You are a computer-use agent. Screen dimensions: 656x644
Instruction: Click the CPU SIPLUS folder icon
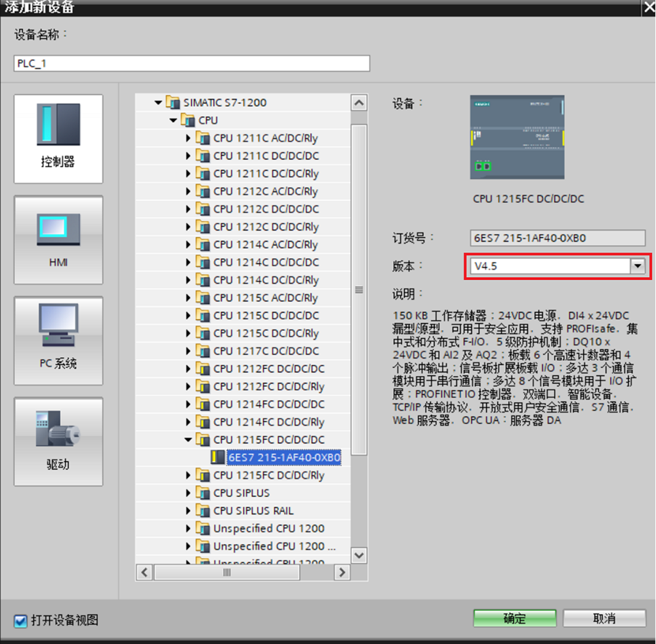pyautogui.click(x=203, y=493)
